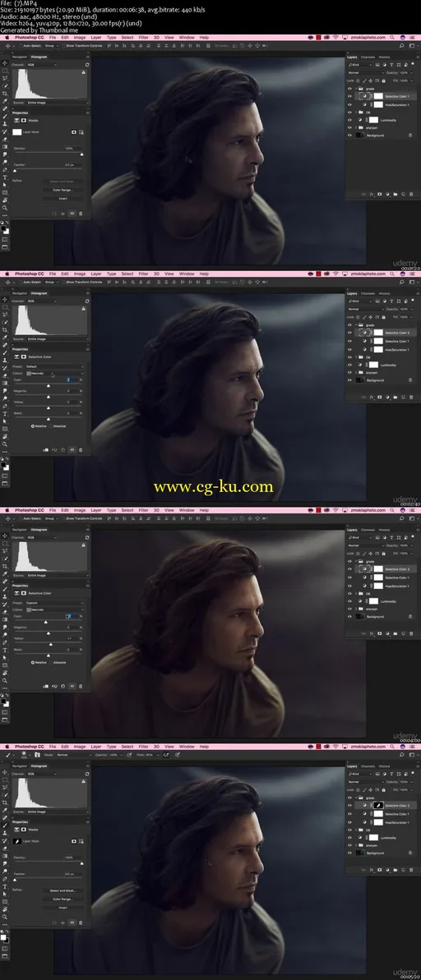This screenshot has width=421, height=980.
Task: Select the Zoom tool in the first frame
Action: coord(5,208)
